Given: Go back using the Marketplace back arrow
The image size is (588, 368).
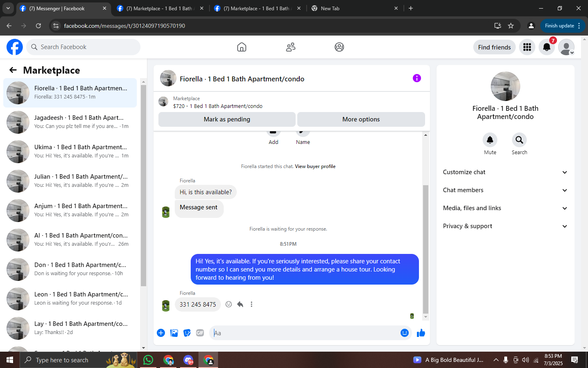Looking at the screenshot, I should [x=13, y=70].
